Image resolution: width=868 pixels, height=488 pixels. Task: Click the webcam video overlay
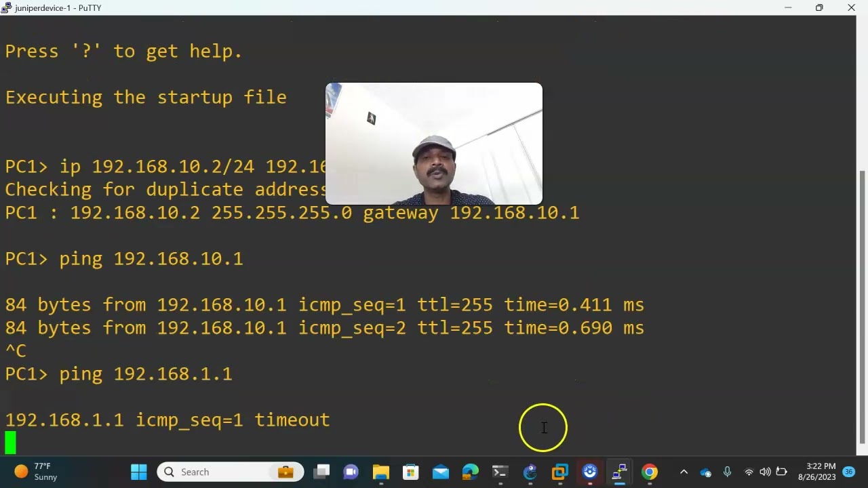pos(434,144)
